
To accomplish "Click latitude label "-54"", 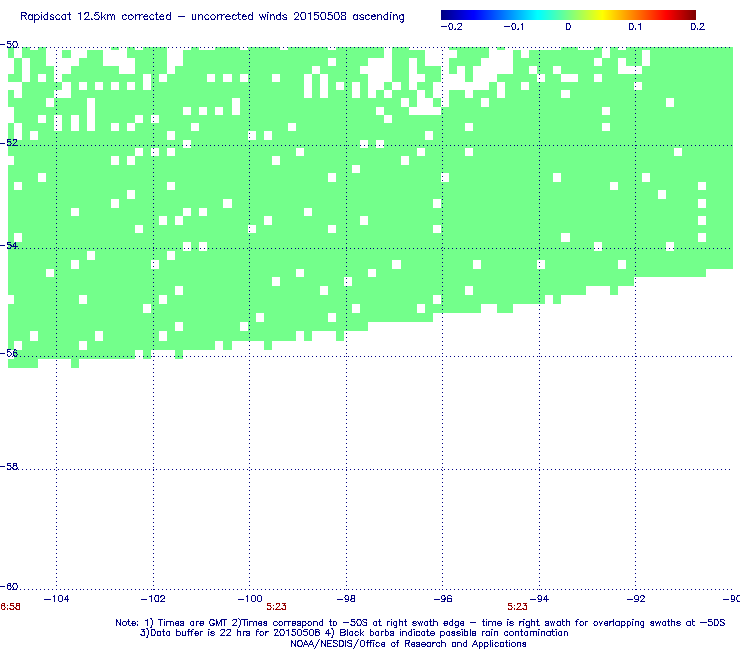I will [9, 245].
